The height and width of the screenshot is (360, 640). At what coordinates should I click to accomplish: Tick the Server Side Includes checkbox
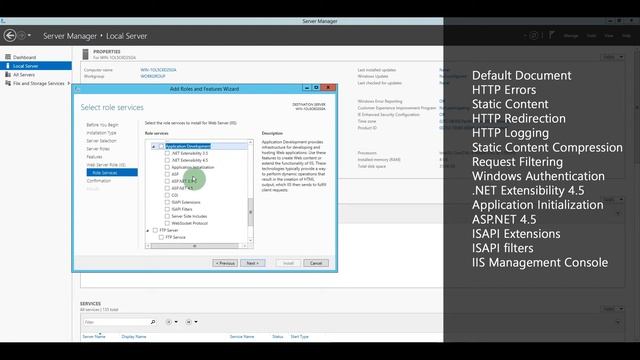click(167, 216)
